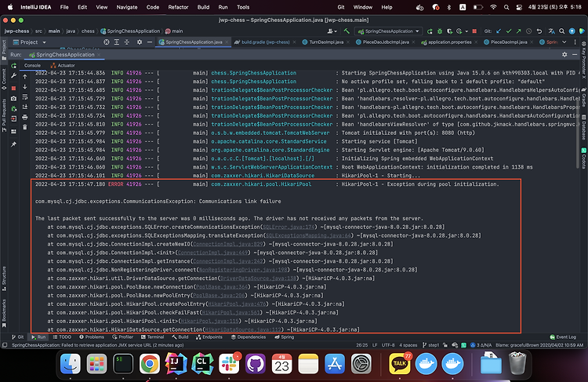The height and width of the screenshot is (382, 588).
Task: Select the Console tab
Action: (x=32, y=65)
